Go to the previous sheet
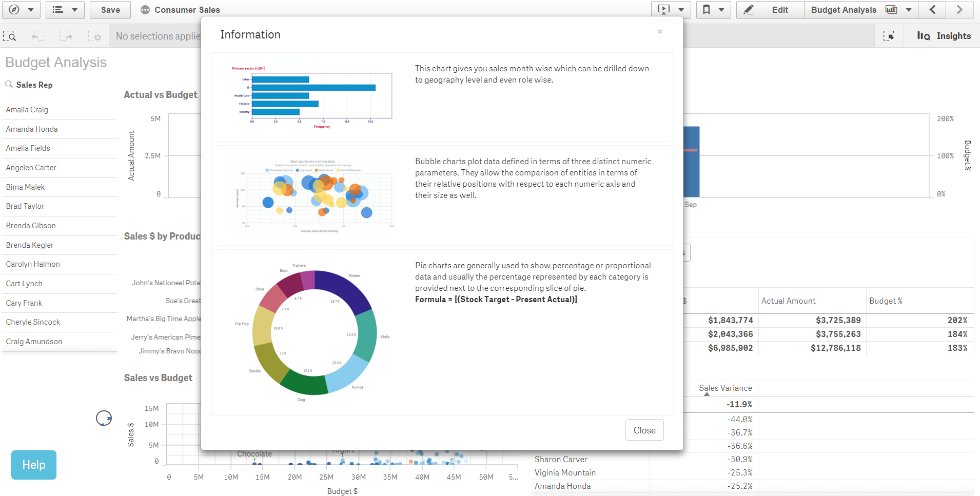This screenshot has width=980, height=496. [933, 10]
